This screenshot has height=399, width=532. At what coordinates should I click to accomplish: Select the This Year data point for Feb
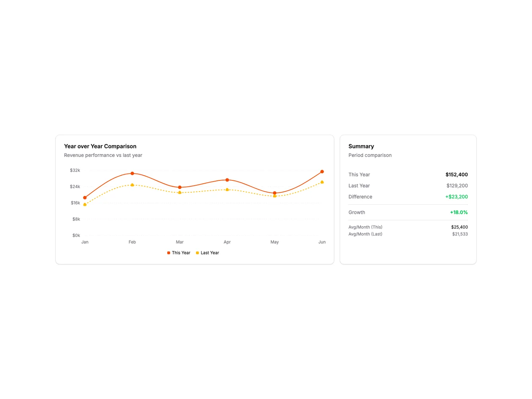132,174
